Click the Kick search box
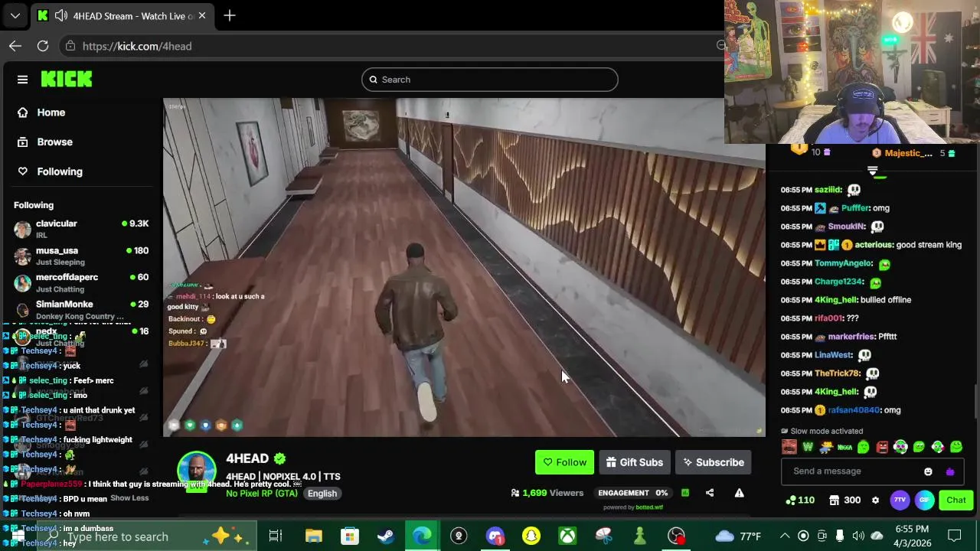The image size is (980, 551). pyautogui.click(x=490, y=80)
